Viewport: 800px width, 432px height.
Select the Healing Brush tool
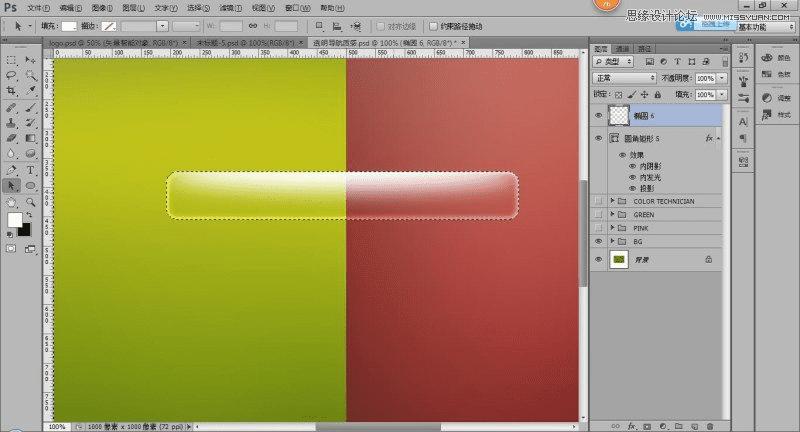click(11, 108)
